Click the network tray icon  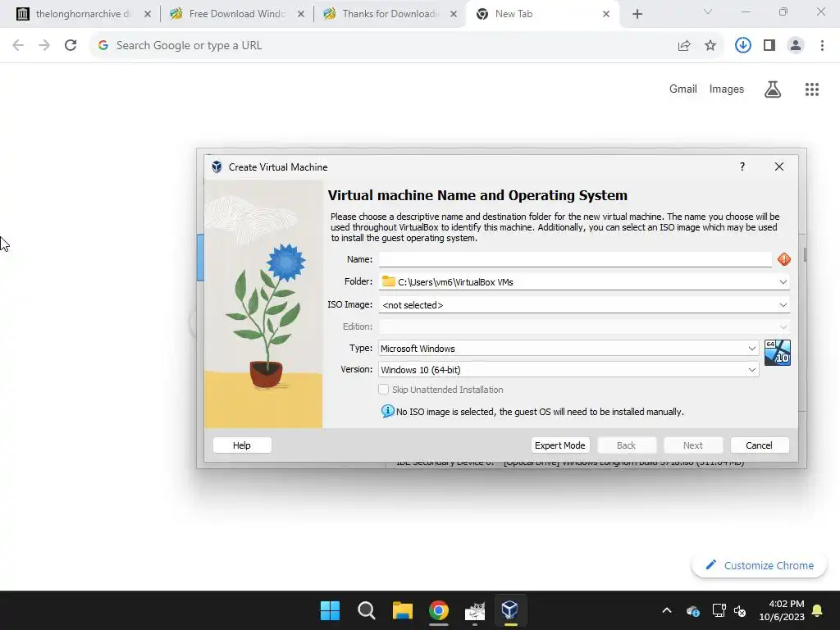pyautogui.click(x=719, y=610)
